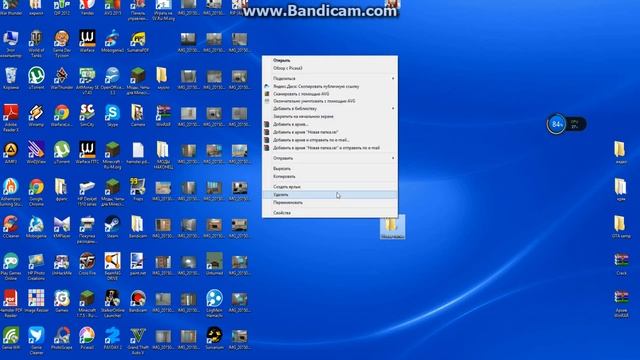This screenshot has height=360, width=640.
Task: Select Закрепить на начальном экране entry
Action: [x=329, y=116]
